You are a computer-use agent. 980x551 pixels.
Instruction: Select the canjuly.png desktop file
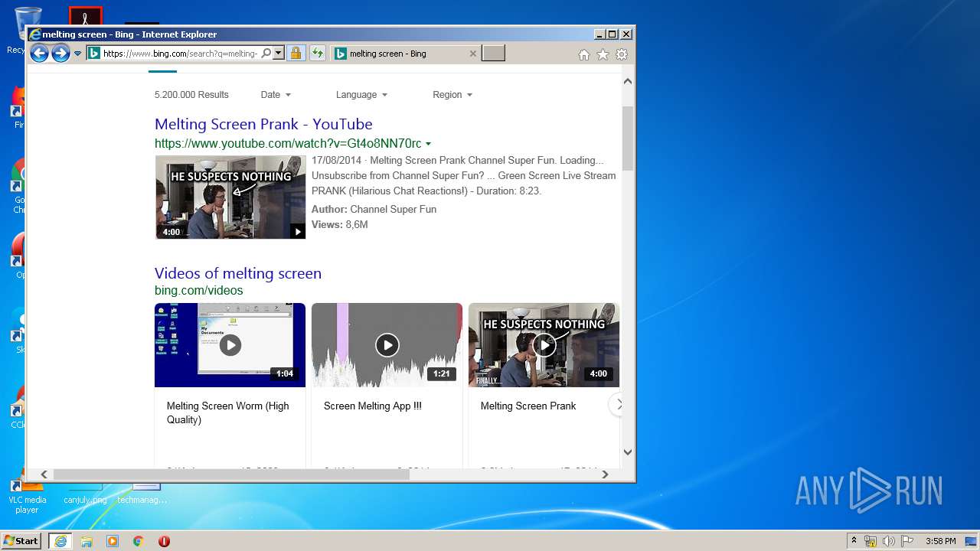(85, 494)
